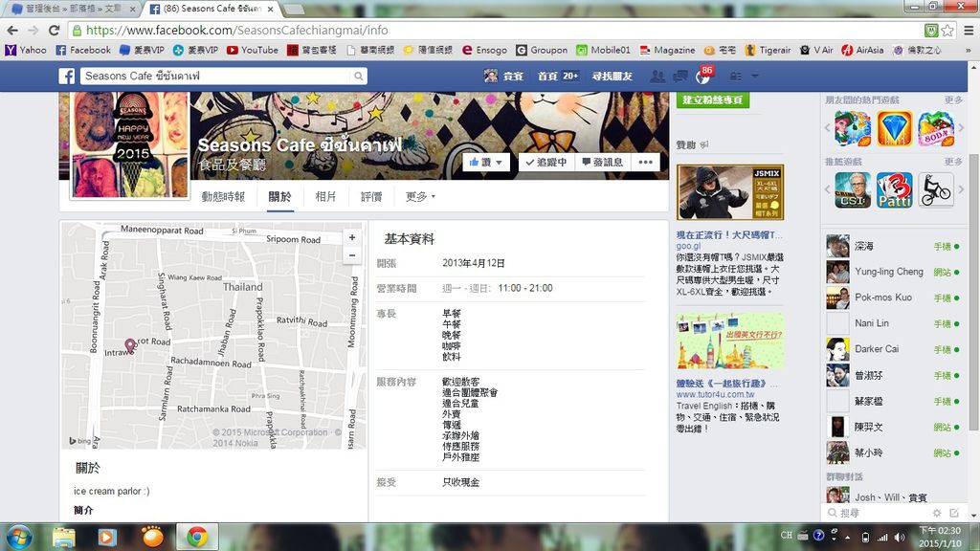Click the browser address bar
980x551 pixels.
click(x=494, y=30)
